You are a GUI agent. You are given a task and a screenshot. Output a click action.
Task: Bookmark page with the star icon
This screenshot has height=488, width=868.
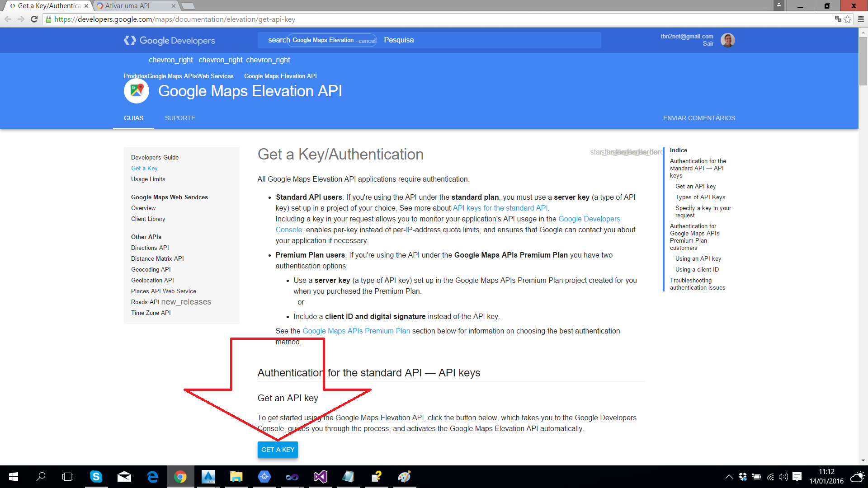[x=848, y=19]
